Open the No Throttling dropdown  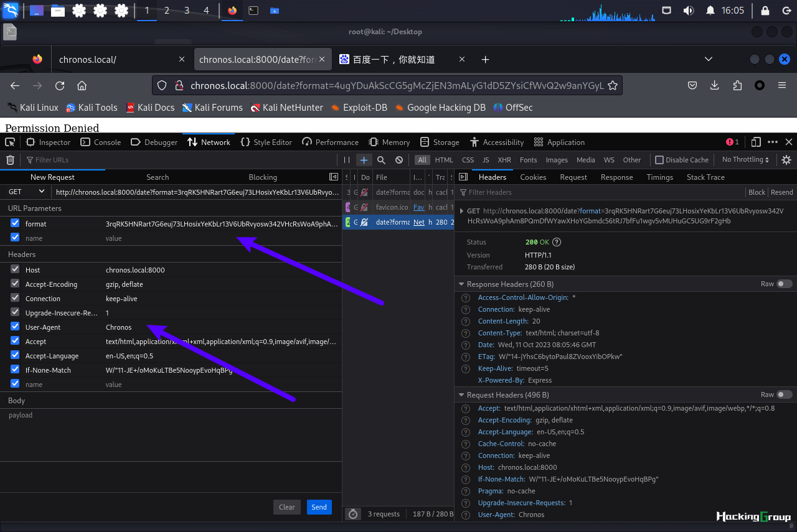(745, 160)
